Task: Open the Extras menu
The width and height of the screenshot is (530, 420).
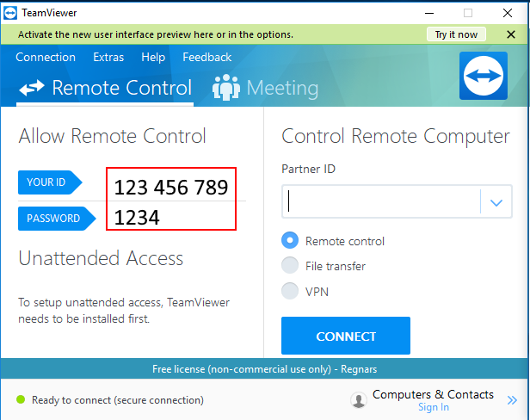Action: click(x=108, y=57)
